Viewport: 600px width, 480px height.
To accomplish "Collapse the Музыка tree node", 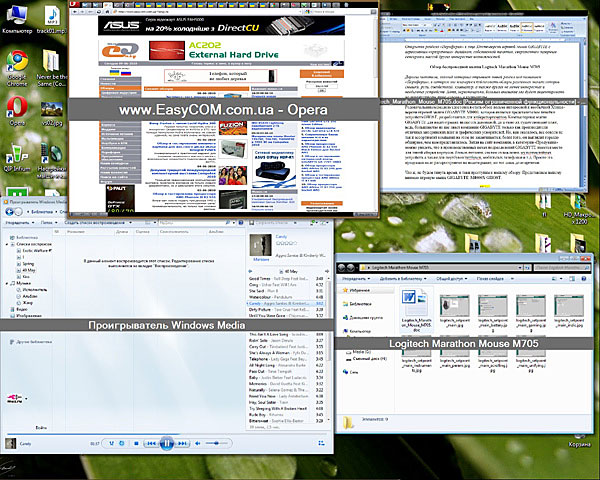I will pos(7,283).
